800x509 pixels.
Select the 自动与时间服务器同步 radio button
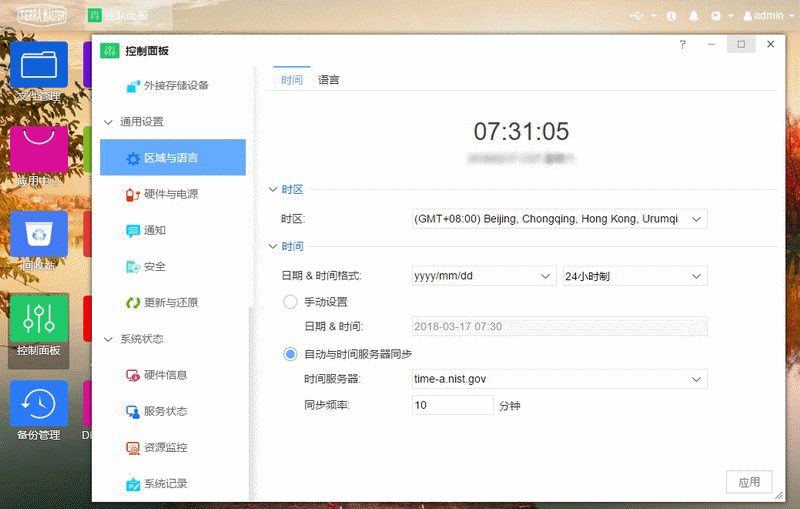(x=290, y=354)
